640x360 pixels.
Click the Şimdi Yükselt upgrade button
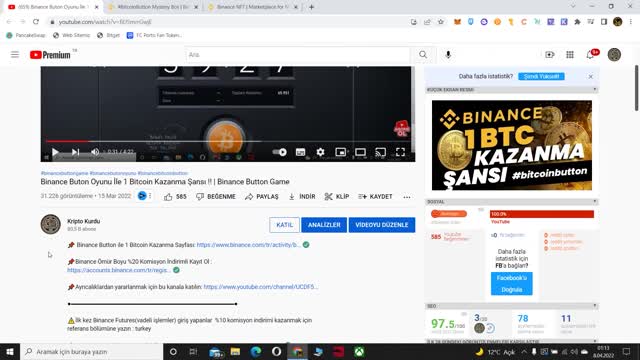tap(541, 76)
